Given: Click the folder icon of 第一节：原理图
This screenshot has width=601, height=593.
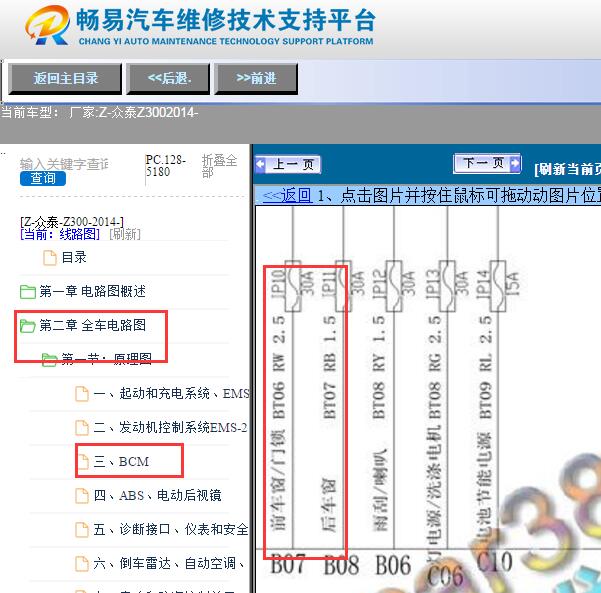Looking at the screenshot, I should click(49, 359).
